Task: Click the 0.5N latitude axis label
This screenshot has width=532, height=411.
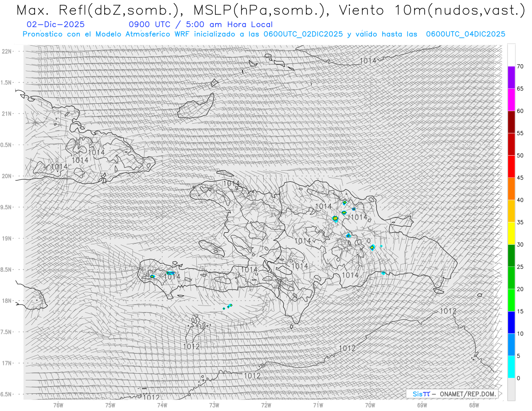Action: 6,145
